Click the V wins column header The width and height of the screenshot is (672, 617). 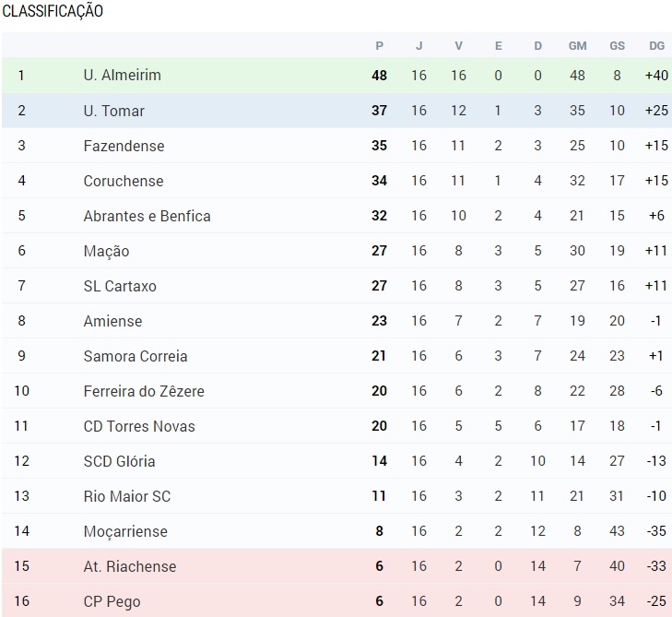[x=458, y=45]
